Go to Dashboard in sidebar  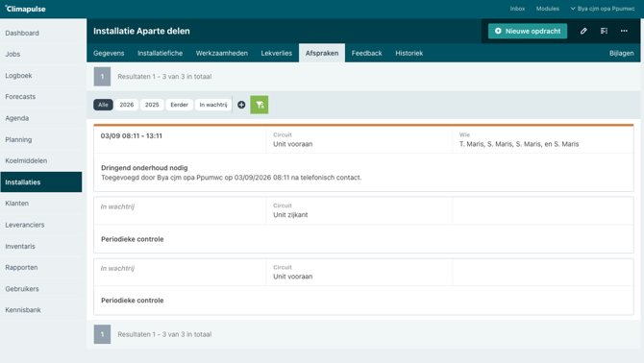pos(41,34)
